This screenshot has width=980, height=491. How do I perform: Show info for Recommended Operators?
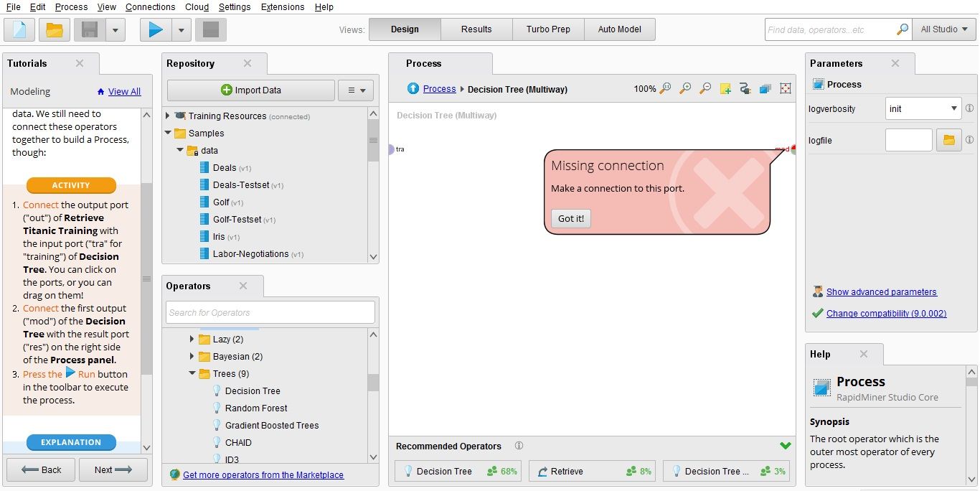pos(519,446)
